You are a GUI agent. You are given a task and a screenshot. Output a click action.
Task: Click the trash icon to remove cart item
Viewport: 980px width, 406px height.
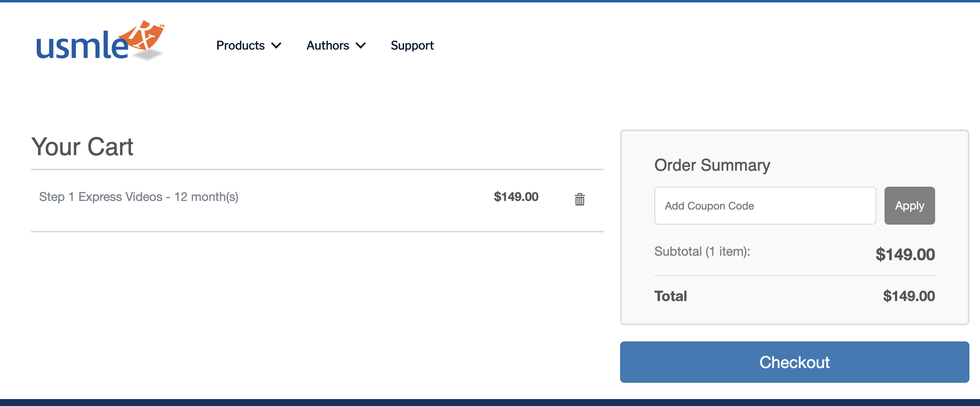point(580,200)
